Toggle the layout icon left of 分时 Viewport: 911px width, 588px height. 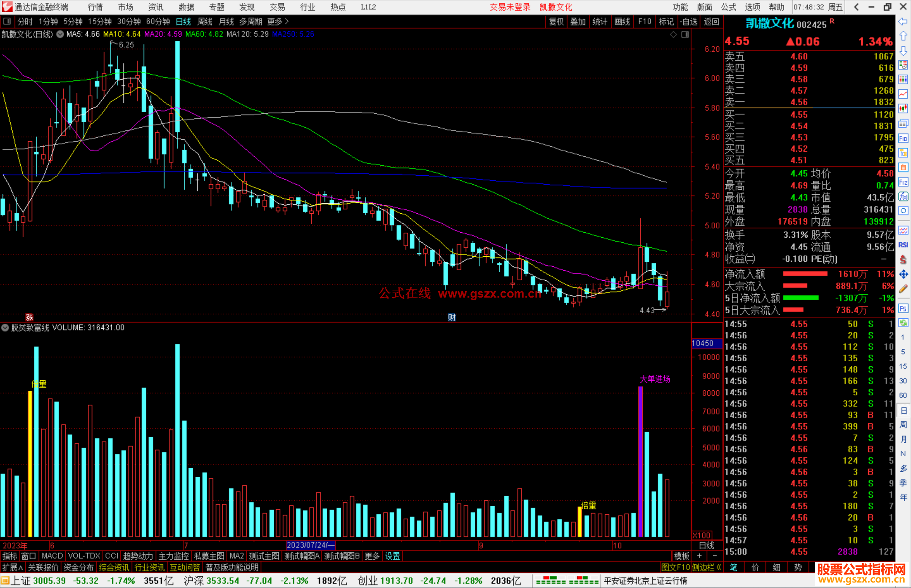7,21
